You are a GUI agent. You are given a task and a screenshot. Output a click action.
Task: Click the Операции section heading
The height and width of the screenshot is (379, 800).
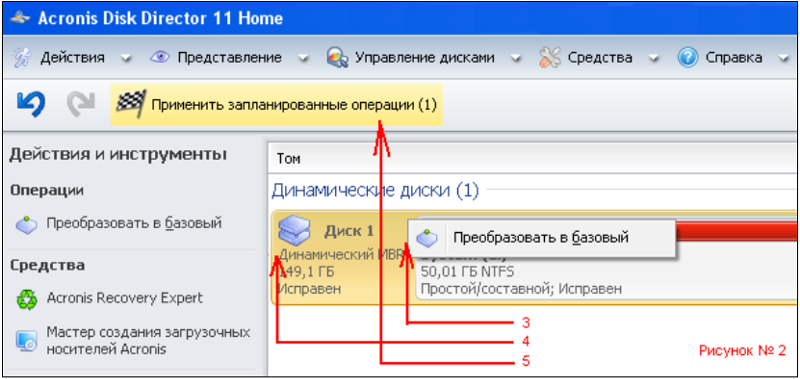(x=47, y=190)
